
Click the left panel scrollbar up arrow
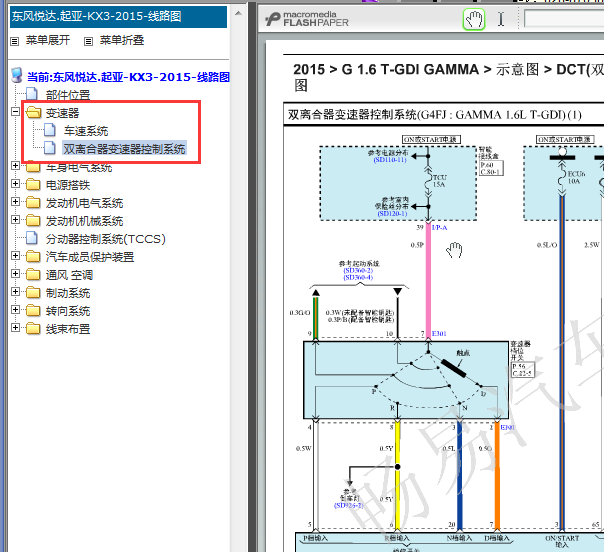coord(238,13)
